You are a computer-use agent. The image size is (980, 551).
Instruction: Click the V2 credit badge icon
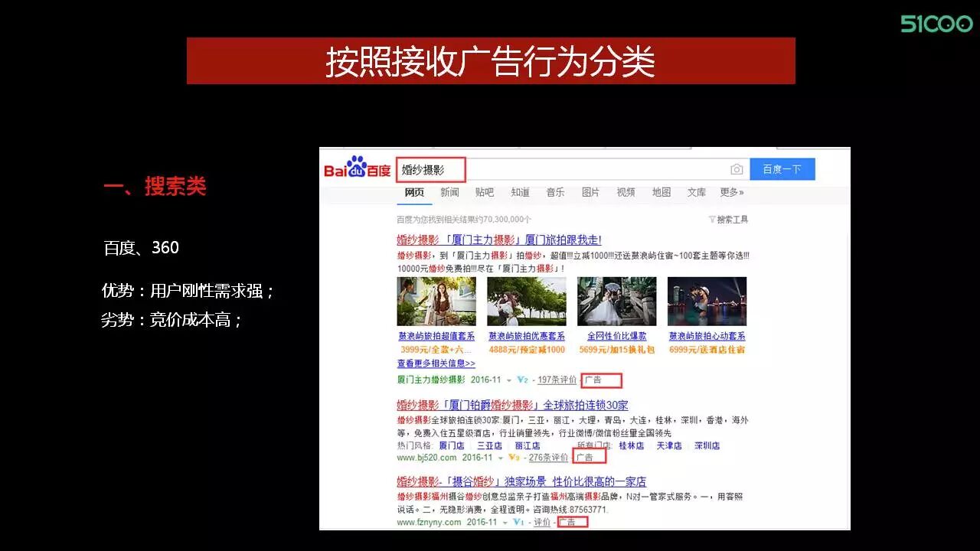click(522, 380)
